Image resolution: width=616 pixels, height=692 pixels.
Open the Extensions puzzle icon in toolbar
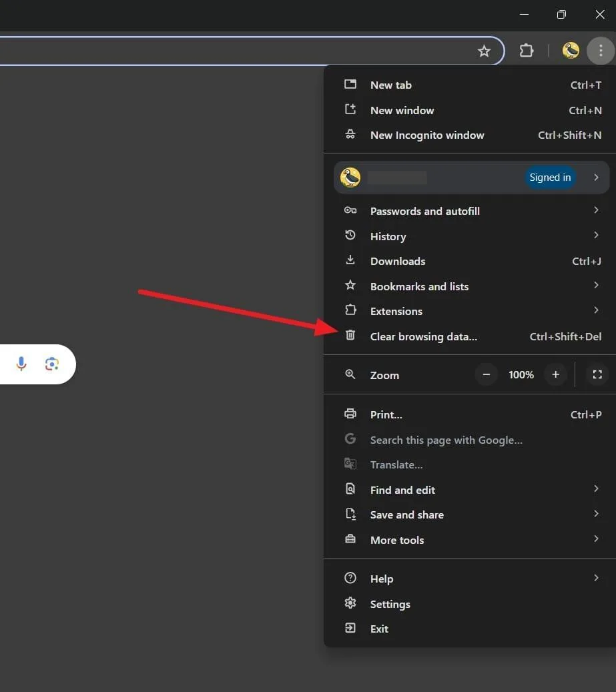point(527,51)
